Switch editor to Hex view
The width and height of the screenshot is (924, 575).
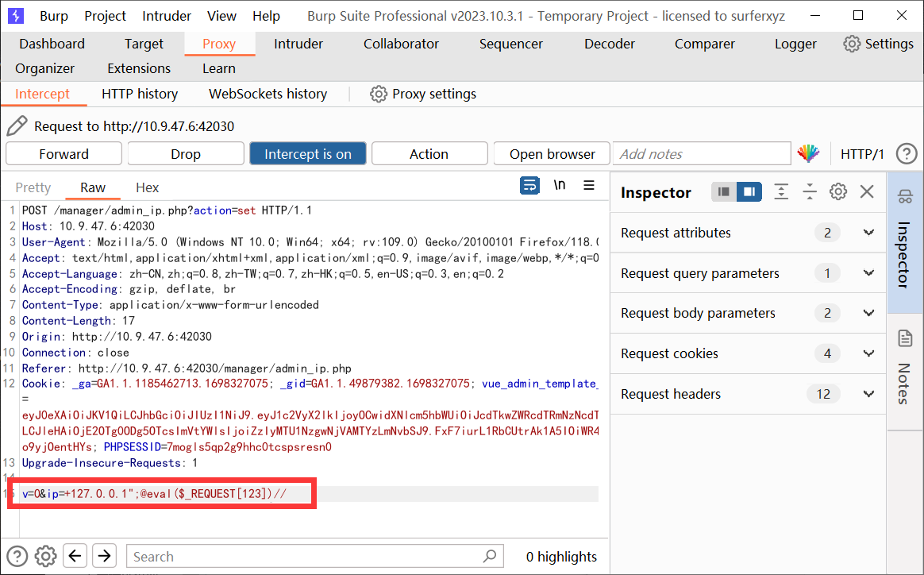click(148, 187)
